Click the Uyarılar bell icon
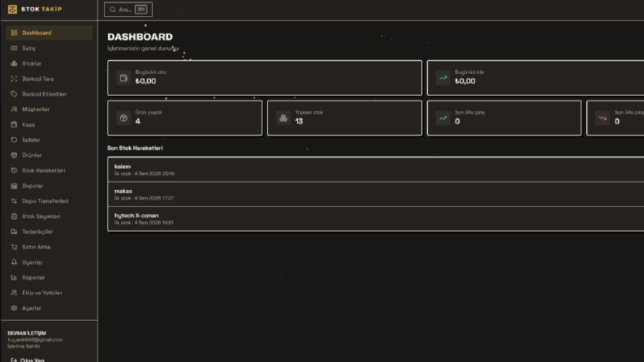The width and height of the screenshot is (644, 362). click(x=14, y=262)
